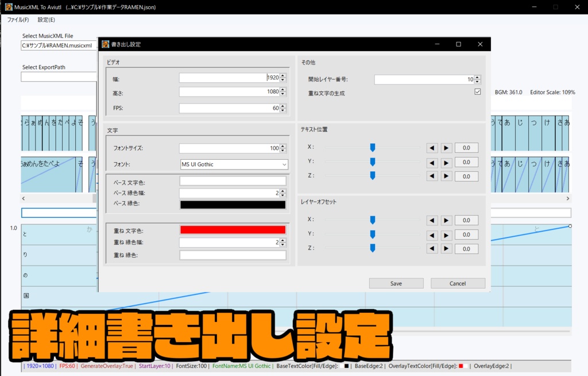The width and height of the screenshot is (588, 376).
Task: Select the テキスト位置 X slider thumb
Action: 372,147
